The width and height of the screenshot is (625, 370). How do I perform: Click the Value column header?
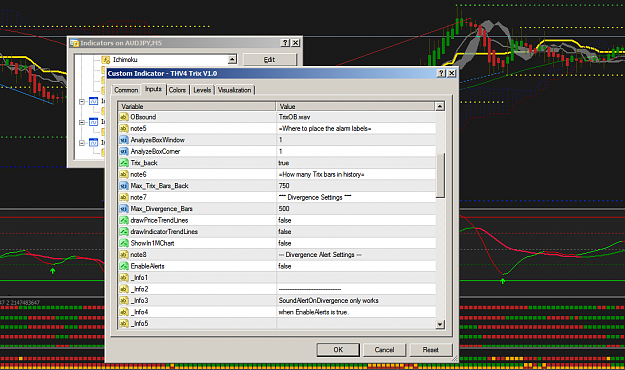pos(356,106)
